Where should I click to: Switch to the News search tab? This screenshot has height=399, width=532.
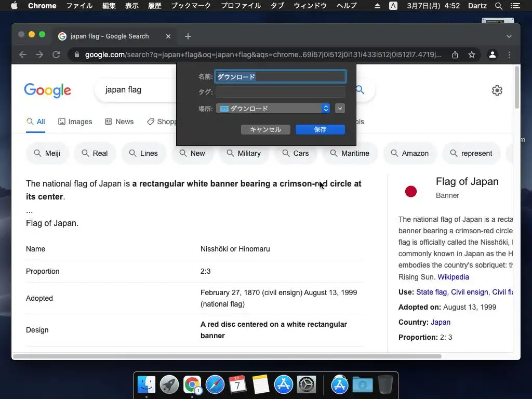[119, 122]
